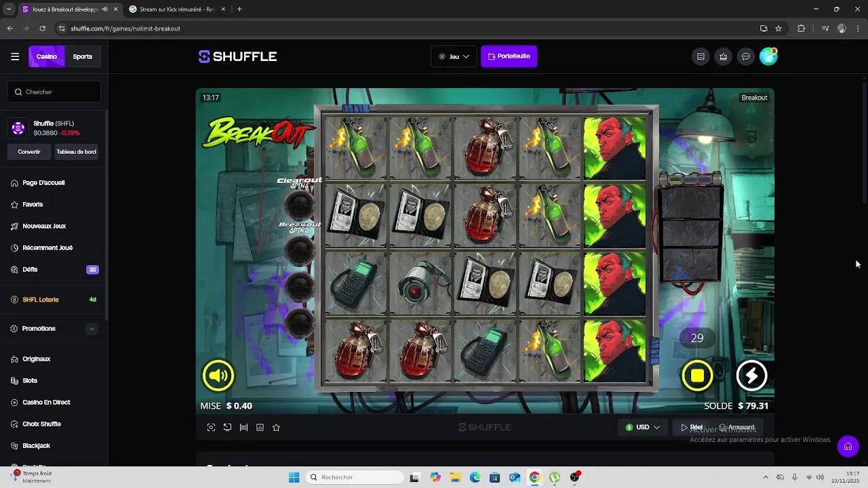Viewport: 868px width, 488px height.
Task: Switch to the Casino tab
Action: click(47, 57)
